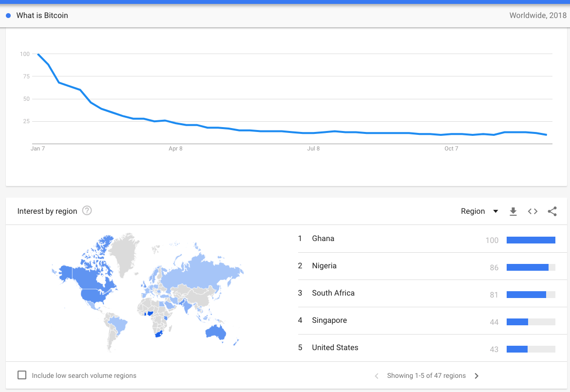Open the Interest by region help icon
The height and width of the screenshot is (392, 570).
(87, 211)
